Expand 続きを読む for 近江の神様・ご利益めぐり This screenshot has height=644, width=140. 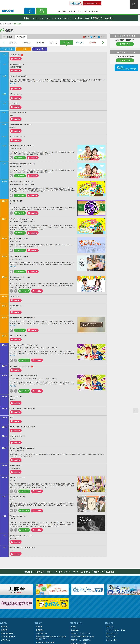[13, 84]
